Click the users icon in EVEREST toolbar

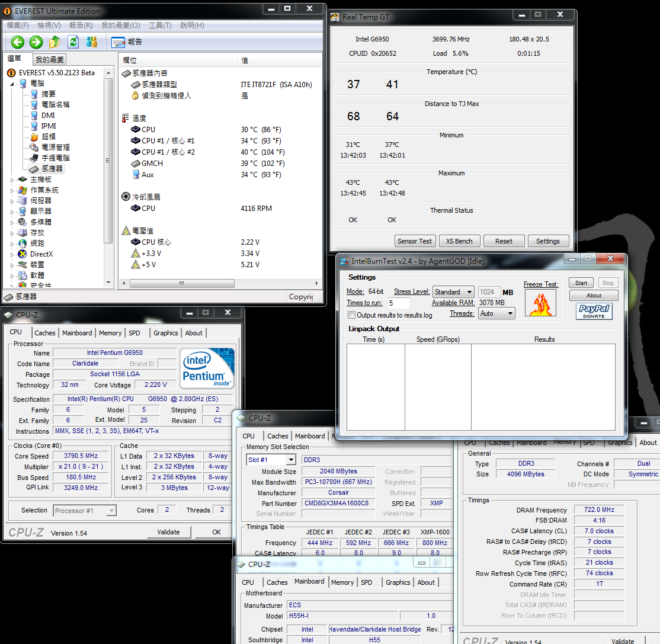pos(91,41)
